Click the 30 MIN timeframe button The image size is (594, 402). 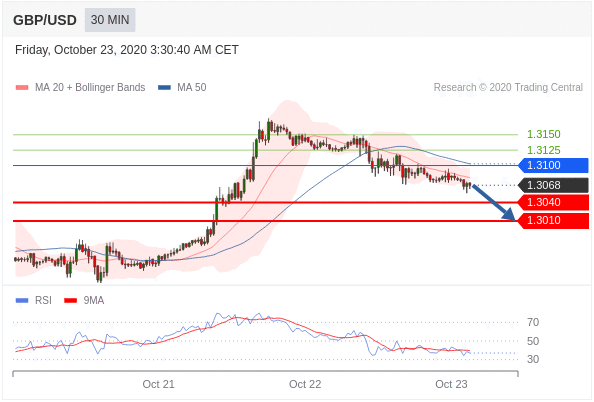[x=110, y=20]
